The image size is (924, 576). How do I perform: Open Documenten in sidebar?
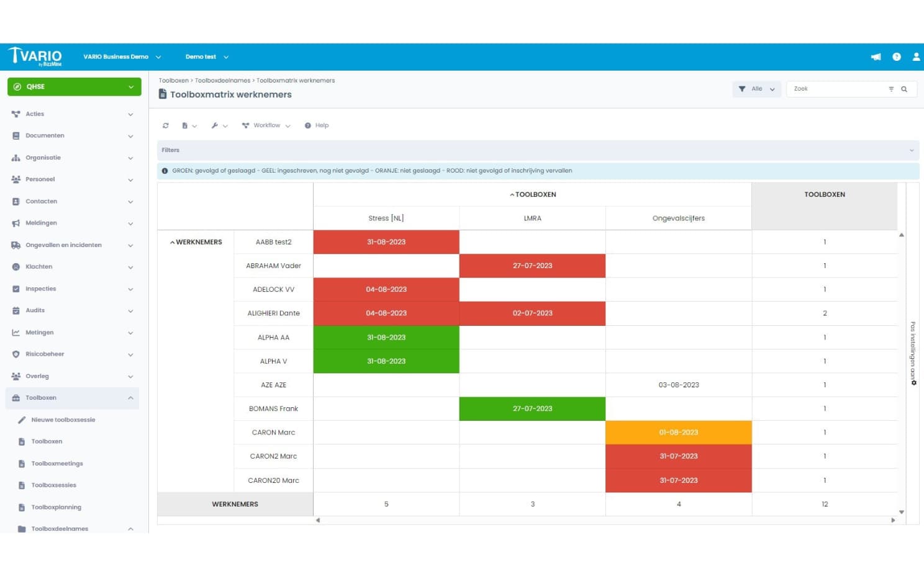(x=45, y=135)
